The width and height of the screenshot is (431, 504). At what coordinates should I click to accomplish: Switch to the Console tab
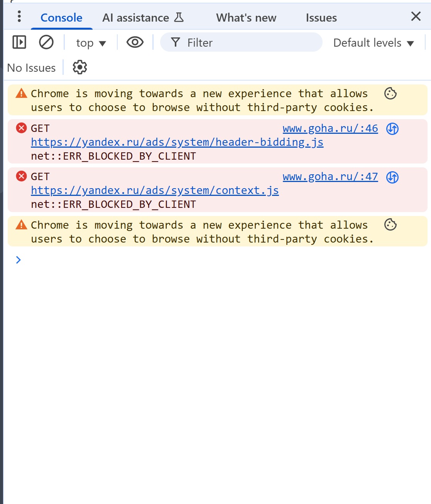point(61,18)
